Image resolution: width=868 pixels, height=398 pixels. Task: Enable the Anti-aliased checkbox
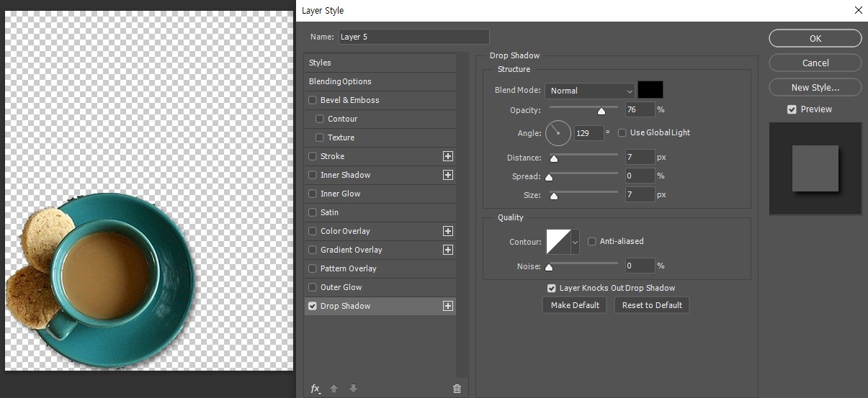[x=593, y=241]
